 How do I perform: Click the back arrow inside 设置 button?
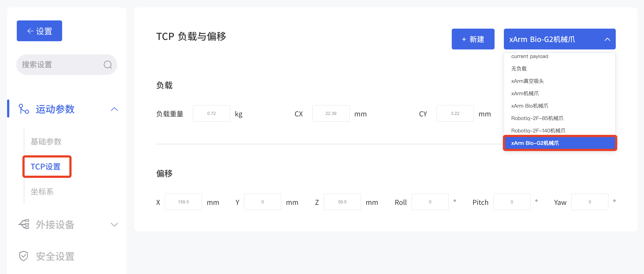30,31
